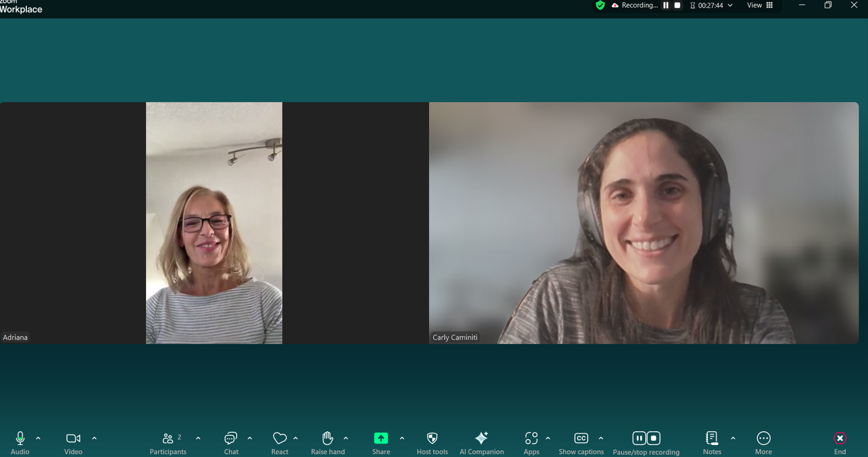Expand the Participants options caret
This screenshot has width=868, height=457.
tap(198, 438)
